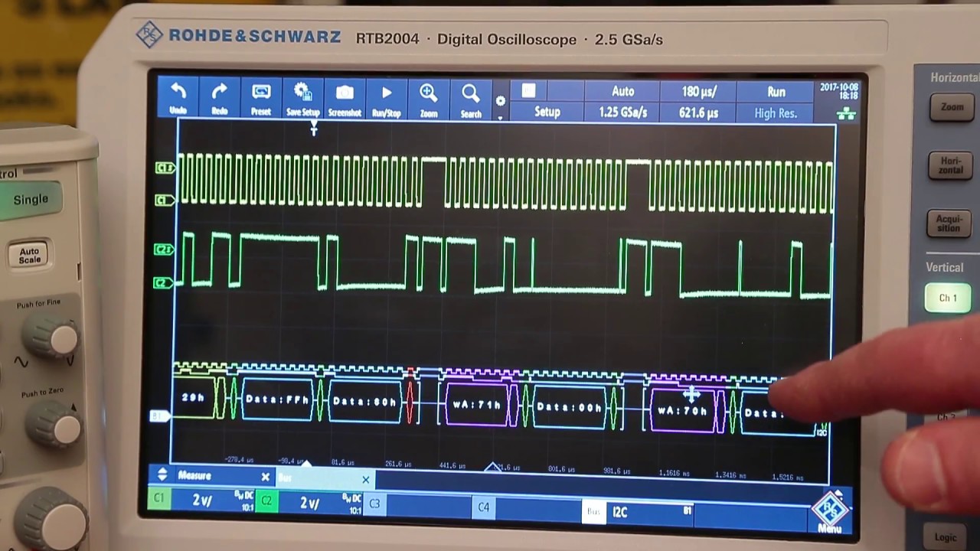Tap the trigger position T marker
The image size is (980, 551).
click(x=314, y=130)
